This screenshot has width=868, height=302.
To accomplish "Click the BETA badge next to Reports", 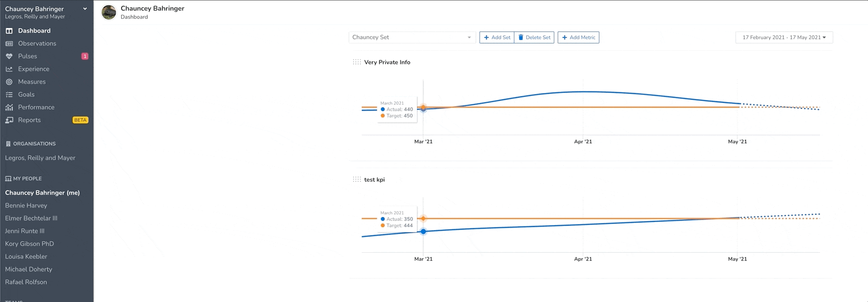I will coord(80,120).
